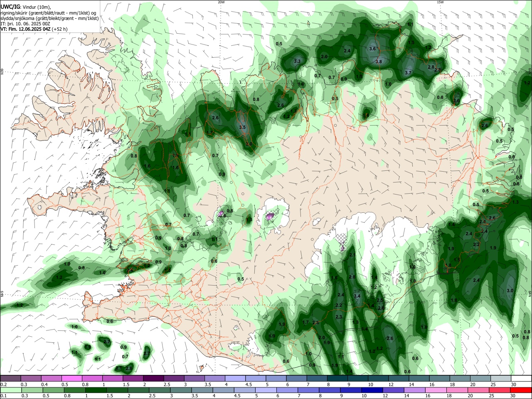Click the 20W longitude label at top
Screen dimensions: 532x399
pos(221,2)
